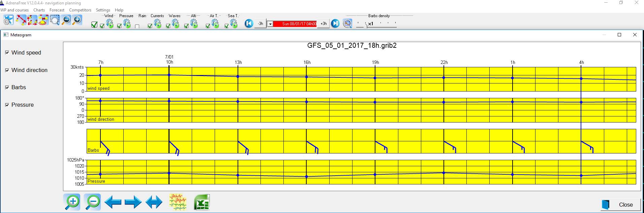Click the double-headed blue arrow icon
This screenshot has width=644, height=213.
(154, 202)
